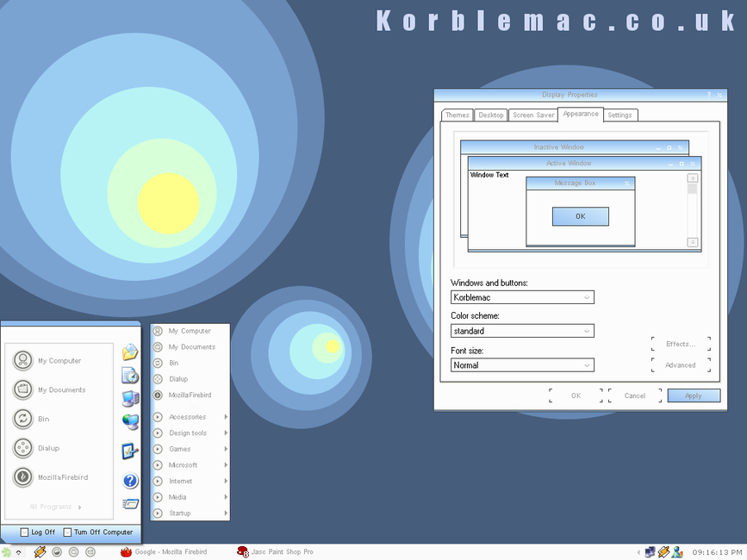Click Log Off button
Screen dimensions: 747x560
pyautogui.click(x=38, y=532)
